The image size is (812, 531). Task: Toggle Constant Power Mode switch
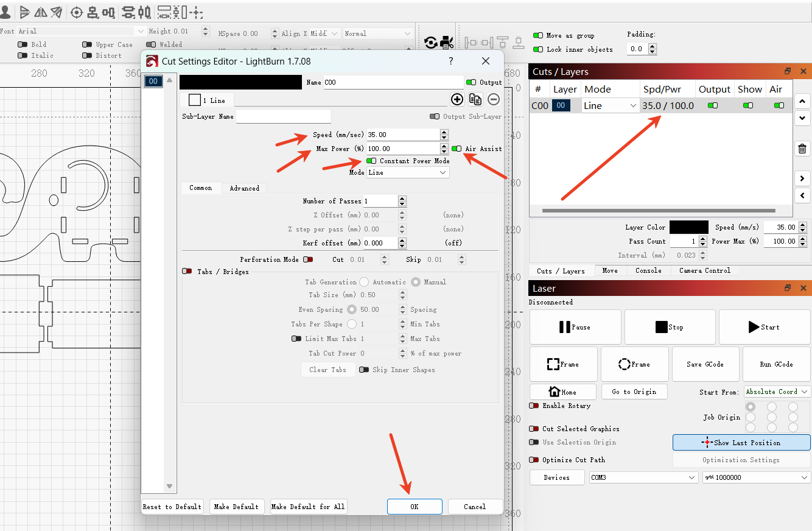click(x=371, y=161)
